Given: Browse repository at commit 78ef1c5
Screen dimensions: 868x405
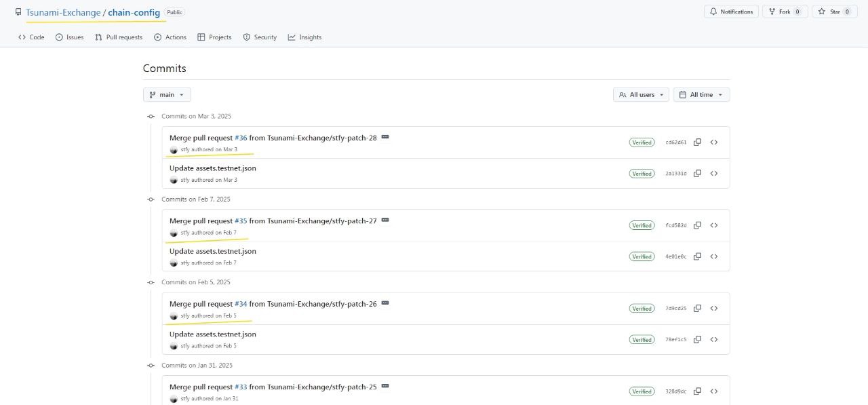Looking at the screenshot, I should (714, 340).
